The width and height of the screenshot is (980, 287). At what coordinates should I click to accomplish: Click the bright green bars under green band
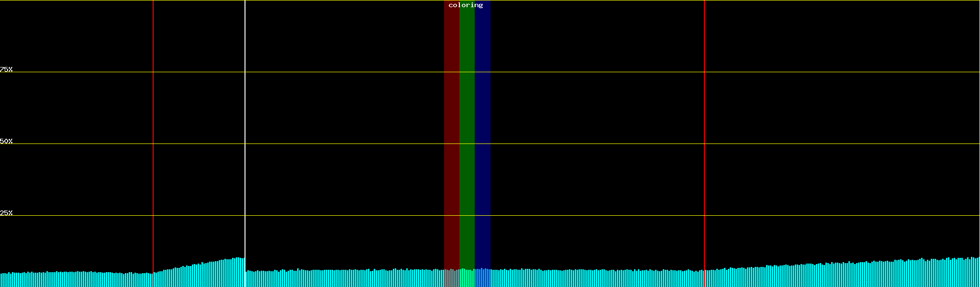[467, 278]
